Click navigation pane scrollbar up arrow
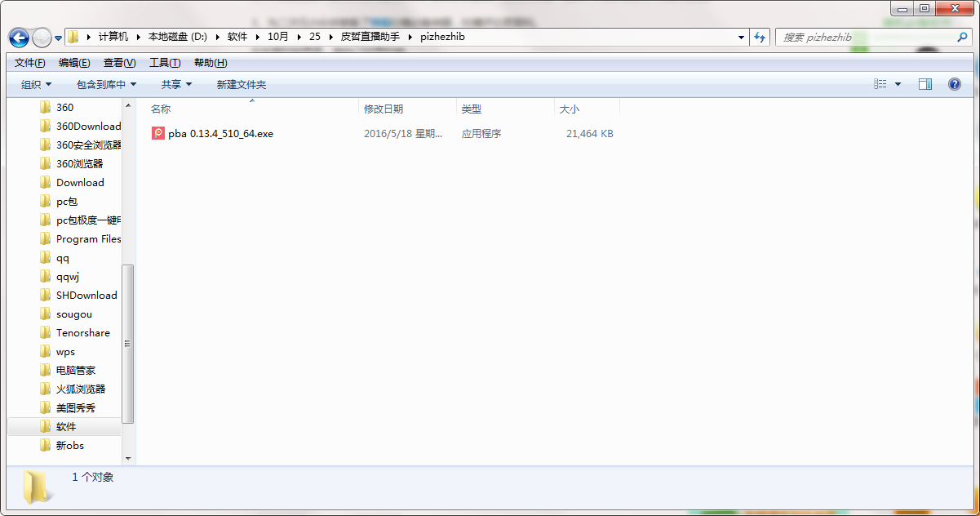Screen dimensions: 980x516 point(127,106)
